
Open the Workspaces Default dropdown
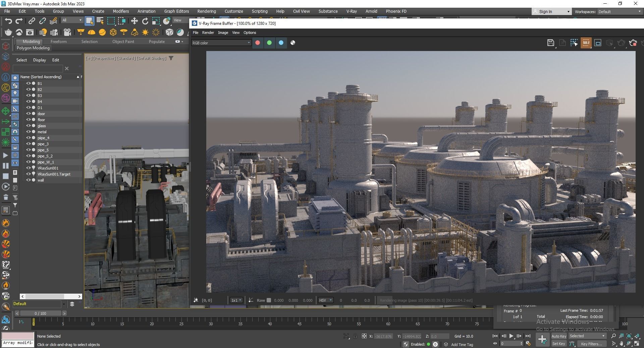tap(620, 12)
